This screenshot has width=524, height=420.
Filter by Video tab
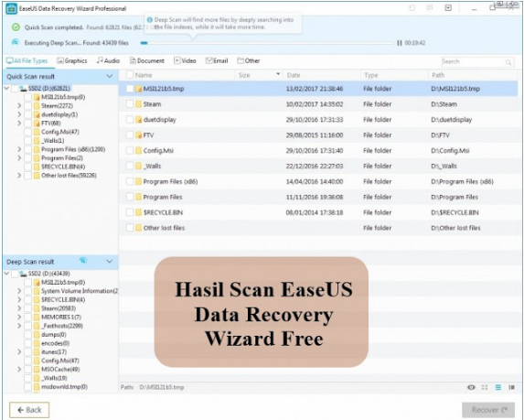pyautogui.click(x=185, y=61)
